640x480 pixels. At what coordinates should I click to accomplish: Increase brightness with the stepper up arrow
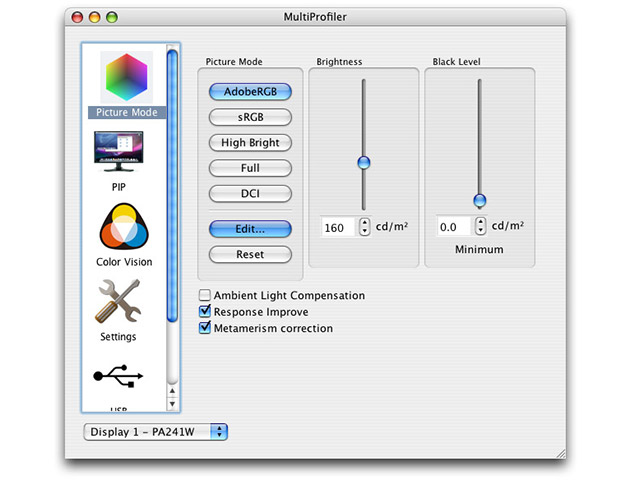pos(364,222)
